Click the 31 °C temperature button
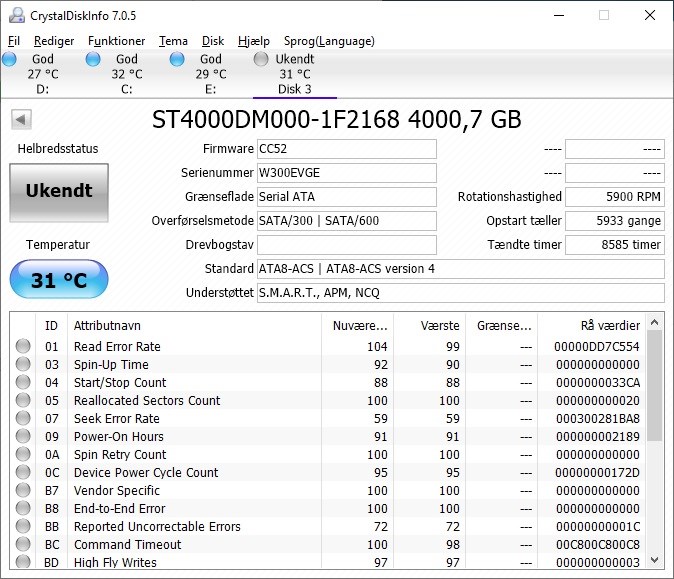This screenshot has height=579, width=674. (59, 279)
